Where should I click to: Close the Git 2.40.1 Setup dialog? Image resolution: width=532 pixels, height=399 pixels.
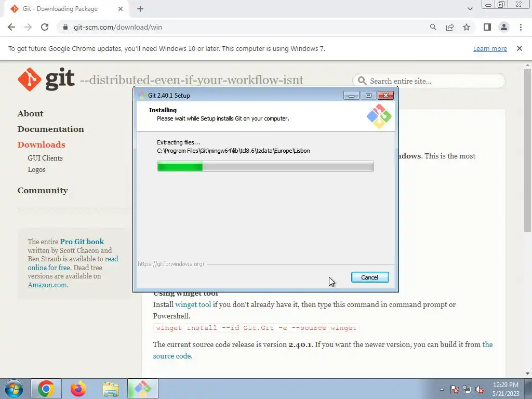point(385,96)
